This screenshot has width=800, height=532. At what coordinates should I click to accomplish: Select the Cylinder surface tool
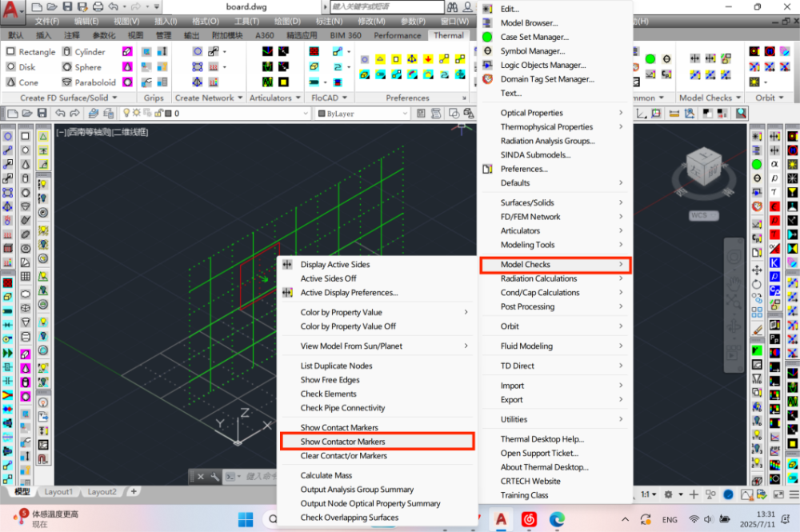click(84, 51)
